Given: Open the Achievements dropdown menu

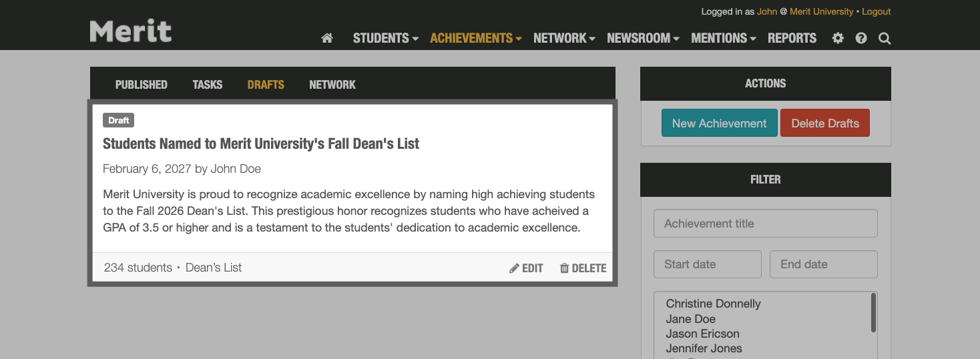Looking at the screenshot, I should 475,39.
